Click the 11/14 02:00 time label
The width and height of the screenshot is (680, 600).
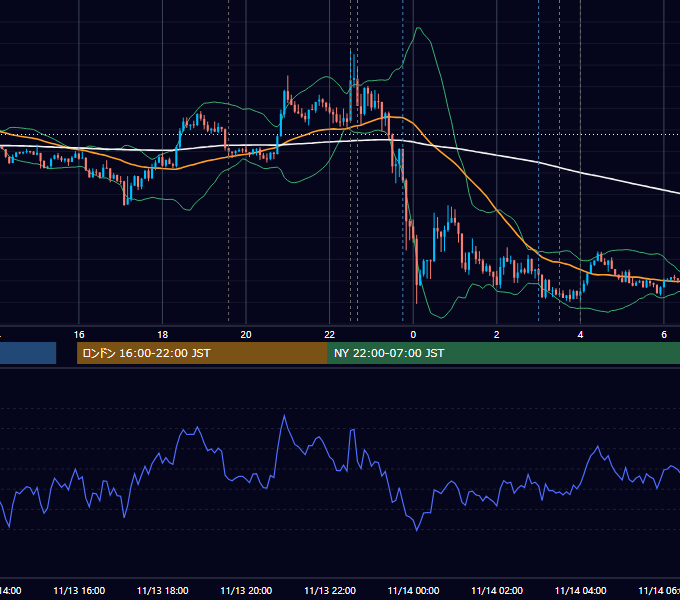point(497,590)
